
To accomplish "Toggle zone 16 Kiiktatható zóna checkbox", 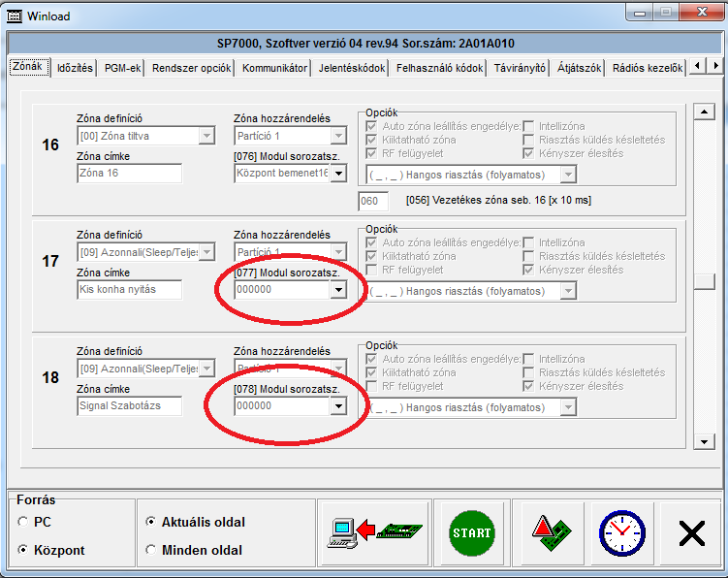I will click(371, 140).
